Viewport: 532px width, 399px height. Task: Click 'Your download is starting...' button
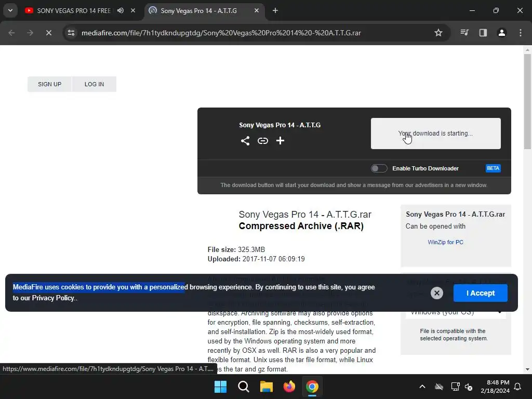point(435,134)
